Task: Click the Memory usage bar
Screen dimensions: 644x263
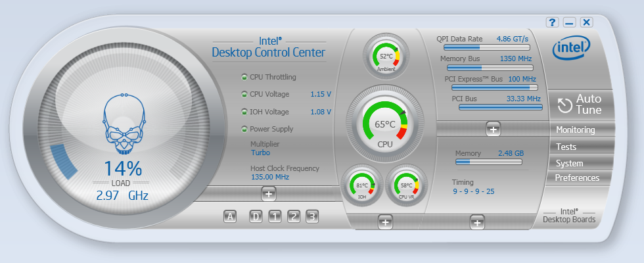Action: tap(489, 162)
